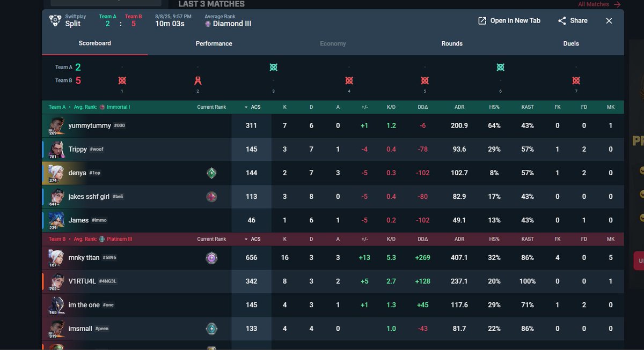Click Open in New Tab label

coord(515,20)
